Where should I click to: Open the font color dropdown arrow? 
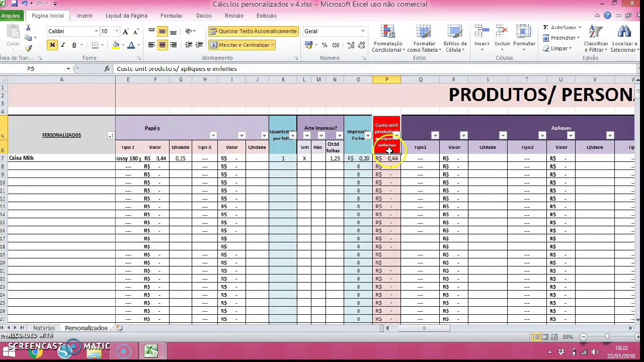pyautogui.click(x=138, y=45)
